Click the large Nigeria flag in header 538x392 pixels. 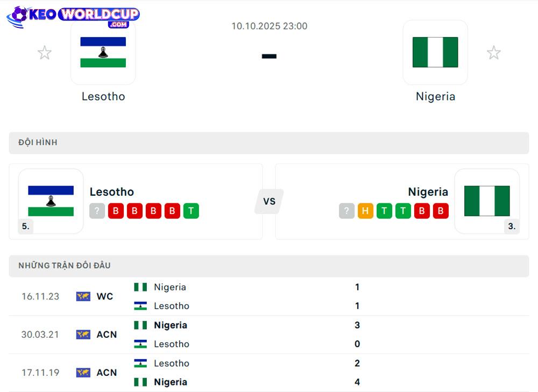pyautogui.click(x=435, y=53)
